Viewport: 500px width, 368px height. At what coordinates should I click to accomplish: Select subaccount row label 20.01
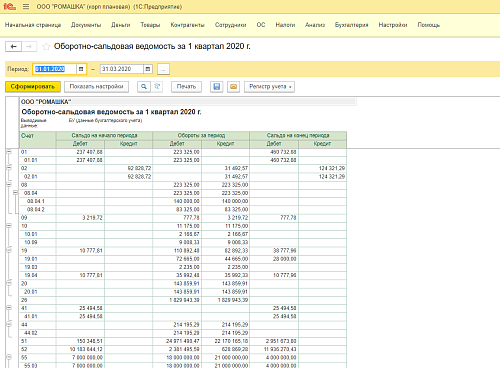[31, 292]
